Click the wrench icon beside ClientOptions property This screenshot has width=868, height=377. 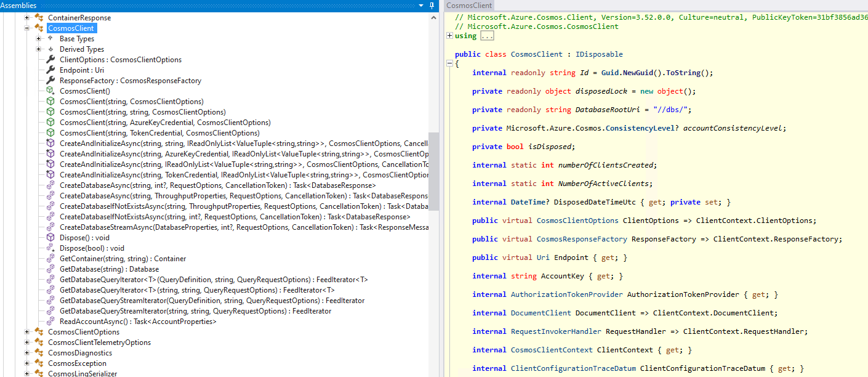[50, 60]
